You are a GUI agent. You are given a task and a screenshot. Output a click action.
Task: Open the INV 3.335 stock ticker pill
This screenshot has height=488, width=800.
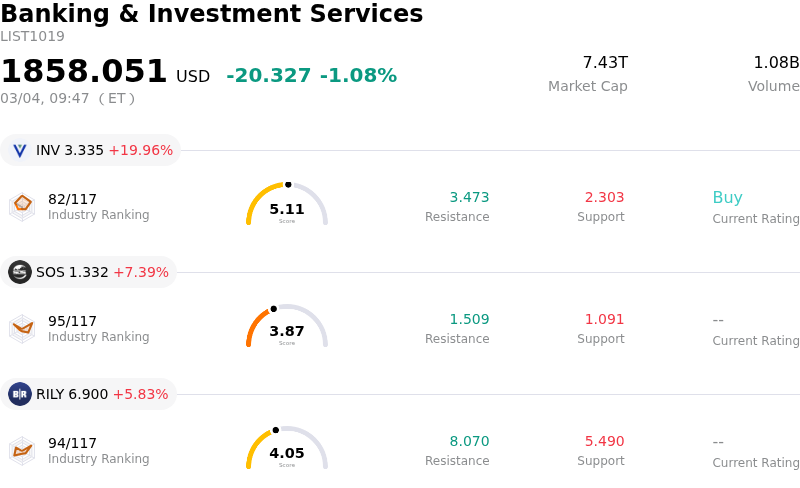pos(90,151)
